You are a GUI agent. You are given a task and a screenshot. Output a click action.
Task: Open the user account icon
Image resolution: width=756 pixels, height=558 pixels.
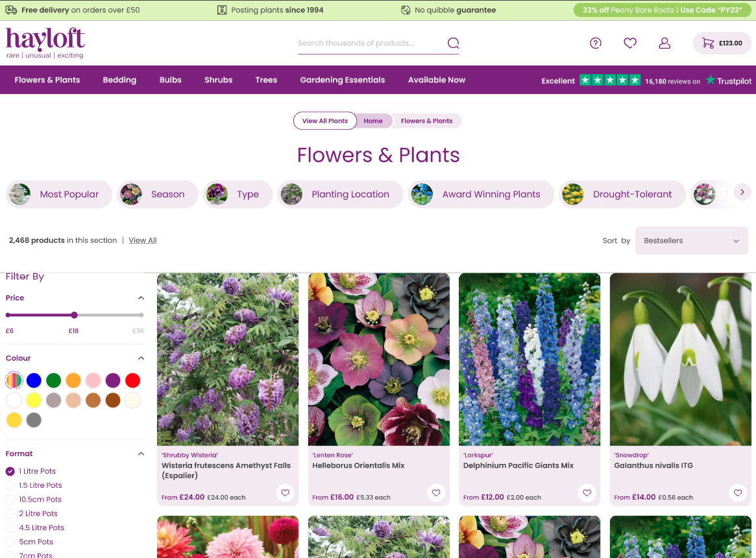pos(664,43)
